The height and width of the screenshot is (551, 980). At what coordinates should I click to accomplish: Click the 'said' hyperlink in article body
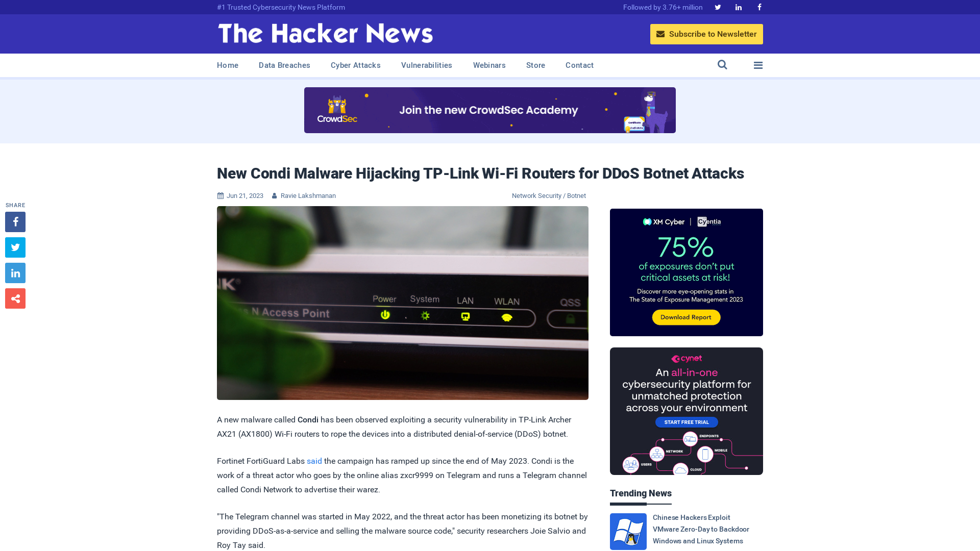coord(314,461)
